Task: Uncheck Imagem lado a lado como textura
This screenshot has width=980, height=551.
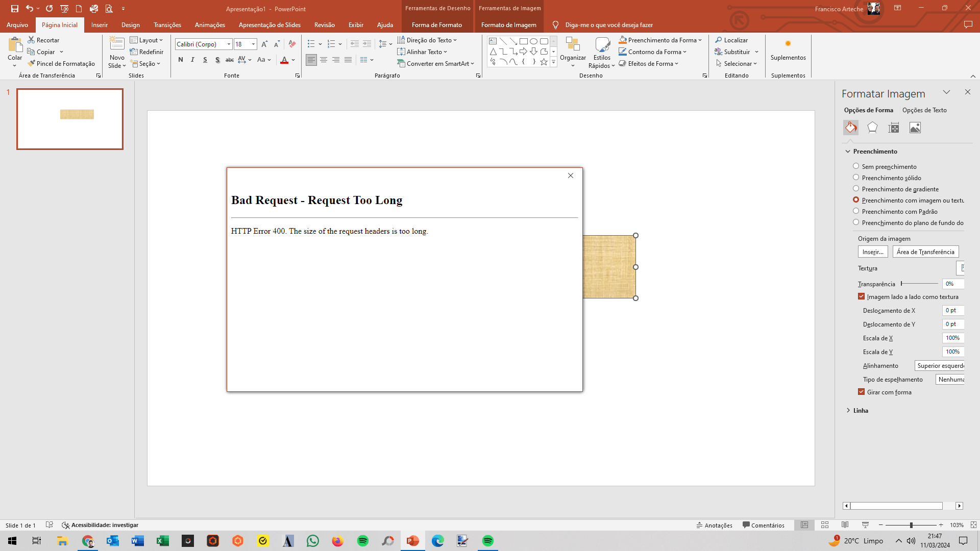Action: tap(862, 296)
